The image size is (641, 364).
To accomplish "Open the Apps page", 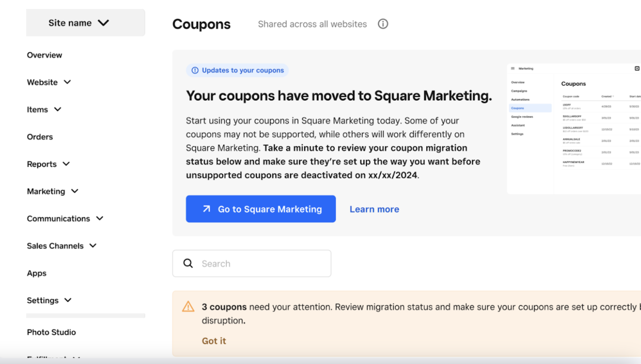I will (37, 273).
